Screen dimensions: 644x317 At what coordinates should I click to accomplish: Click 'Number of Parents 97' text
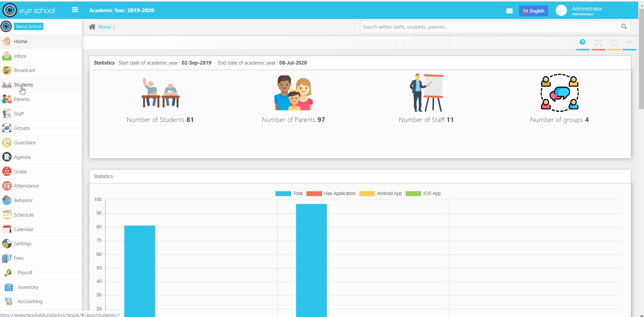click(293, 120)
